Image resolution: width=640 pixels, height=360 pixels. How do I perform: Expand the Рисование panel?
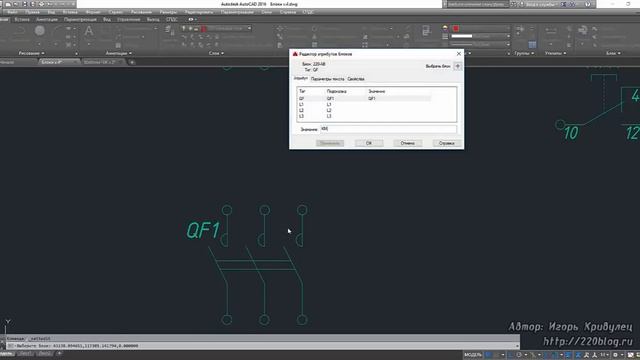pos(31,53)
